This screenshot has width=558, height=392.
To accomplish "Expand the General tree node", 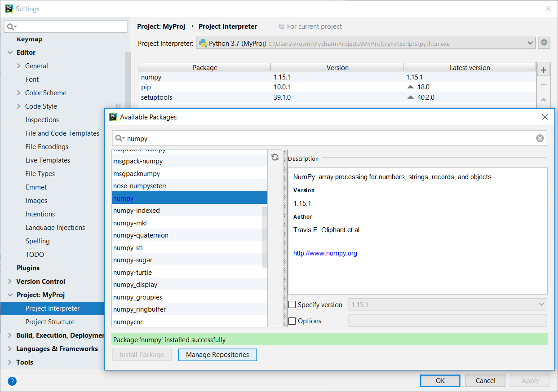I will pyautogui.click(x=19, y=66).
